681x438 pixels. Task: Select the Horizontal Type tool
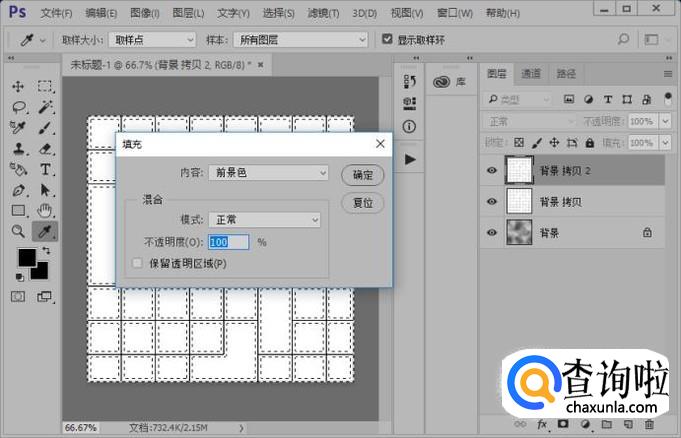(45, 170)
